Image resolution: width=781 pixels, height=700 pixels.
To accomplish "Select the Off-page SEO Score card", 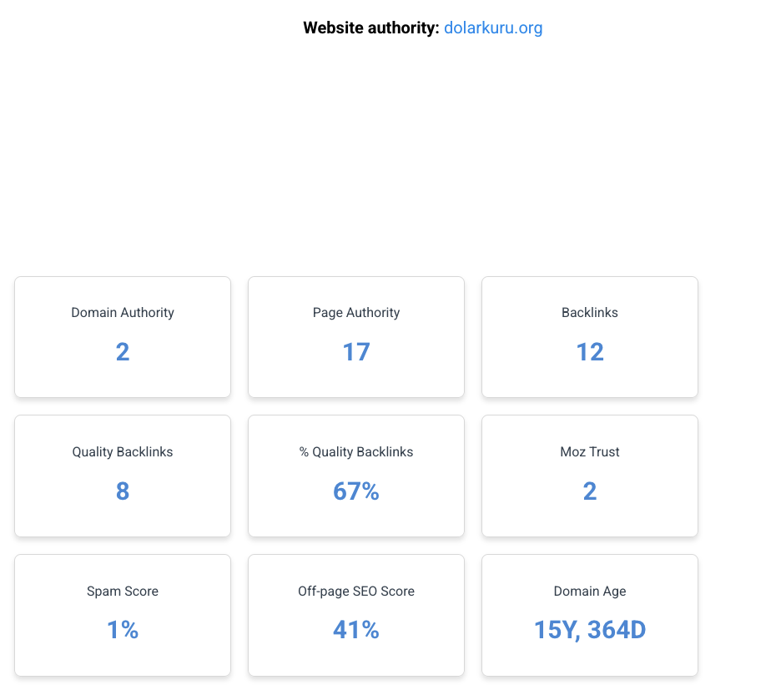I will 356,616.
